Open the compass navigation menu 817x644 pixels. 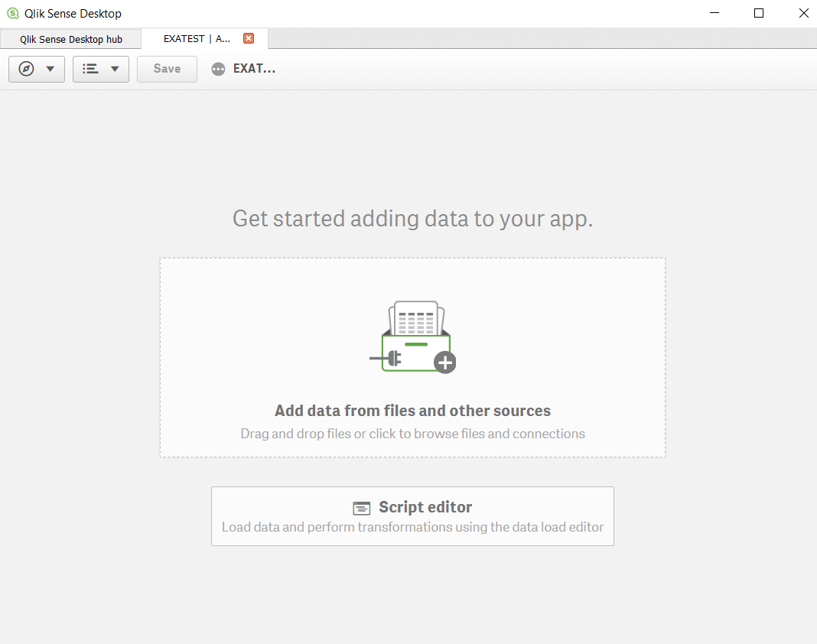point(27,69)
